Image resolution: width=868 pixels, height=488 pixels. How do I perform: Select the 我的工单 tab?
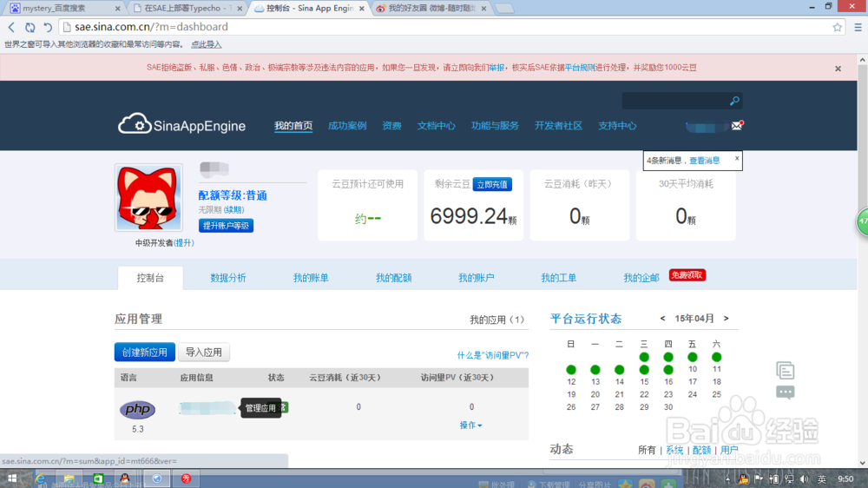click(558, 278)
